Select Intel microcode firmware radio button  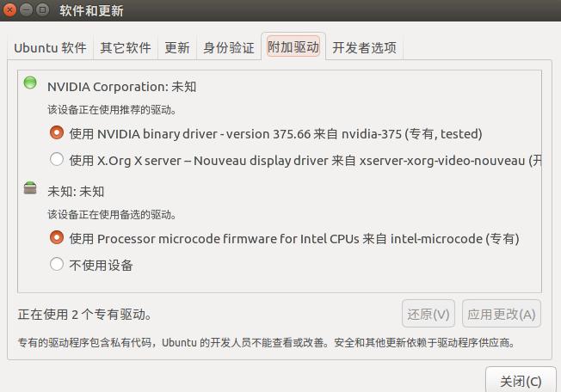click(x=57, y=237)
